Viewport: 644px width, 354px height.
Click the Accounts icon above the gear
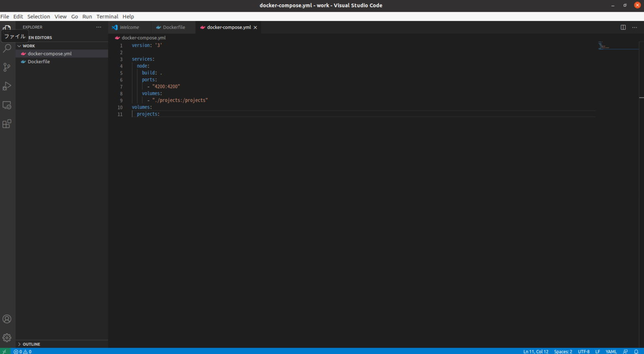click(x=7, y=319)
